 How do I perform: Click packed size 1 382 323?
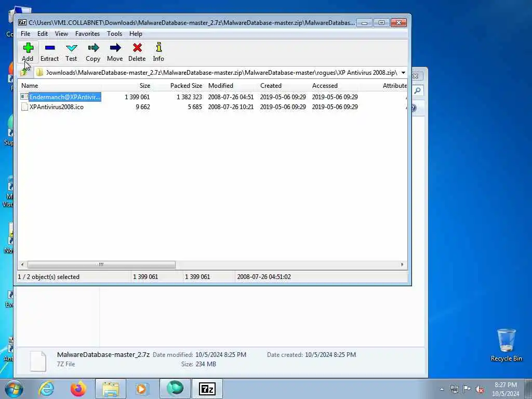coord(189,97)
